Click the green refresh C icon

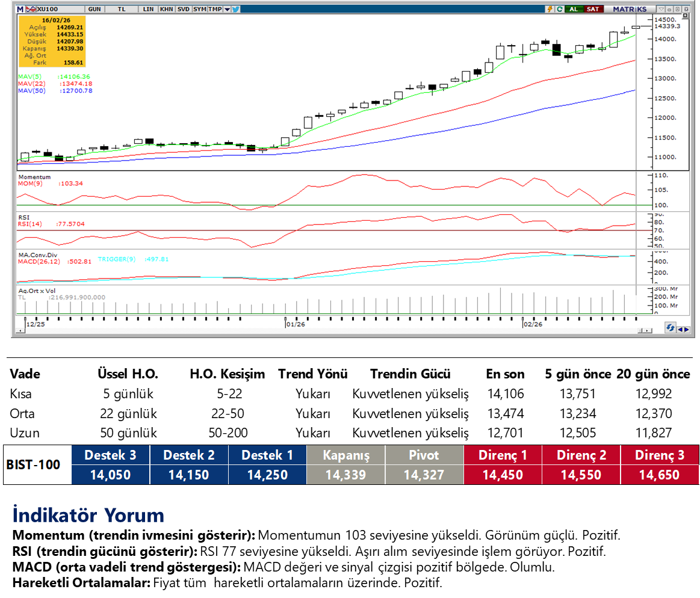tap(559, 9)
